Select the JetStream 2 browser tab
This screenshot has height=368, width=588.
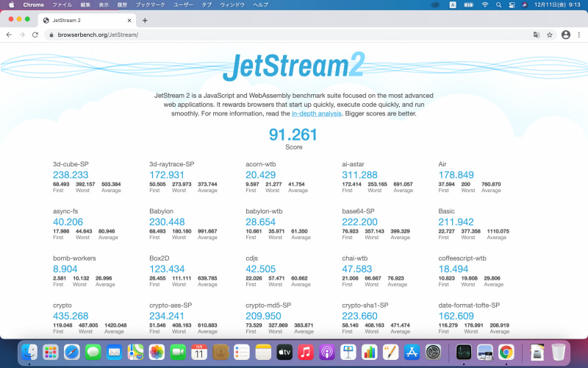[87, 21]
